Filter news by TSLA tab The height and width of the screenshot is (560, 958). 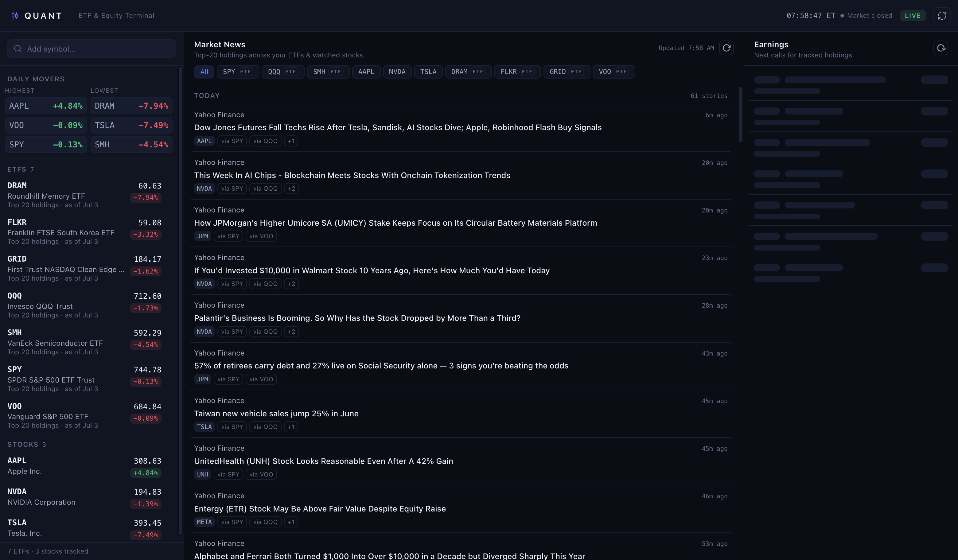pyautogui.click(x=428, y=72)
